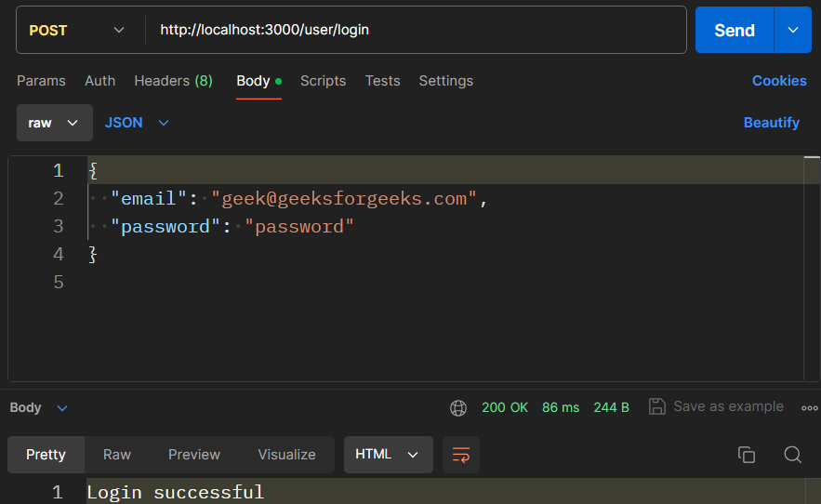Open the three-dots more options menu
The width and height of the screenshot is (821, 504).
(810, 407)
